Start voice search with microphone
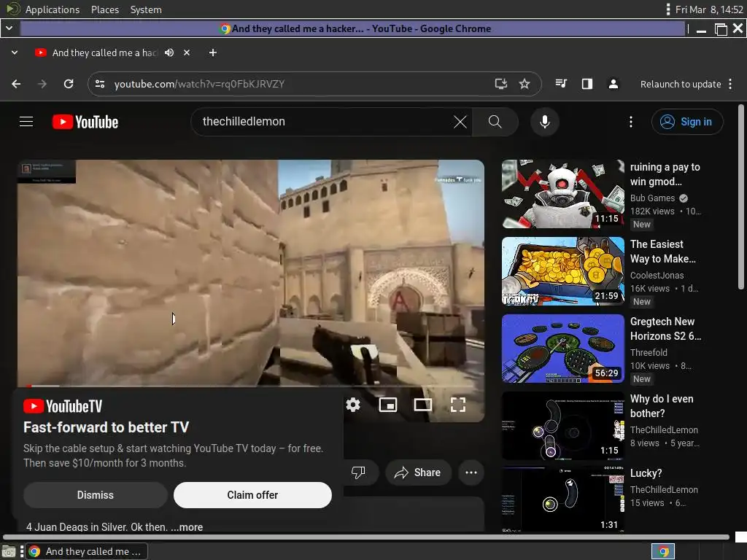Screen dimensions: 747x560 544,122
